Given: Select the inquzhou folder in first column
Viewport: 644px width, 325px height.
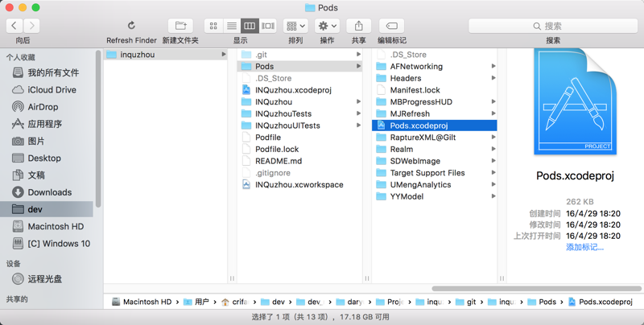Looking at the screenshot, I should pos(166,55).
